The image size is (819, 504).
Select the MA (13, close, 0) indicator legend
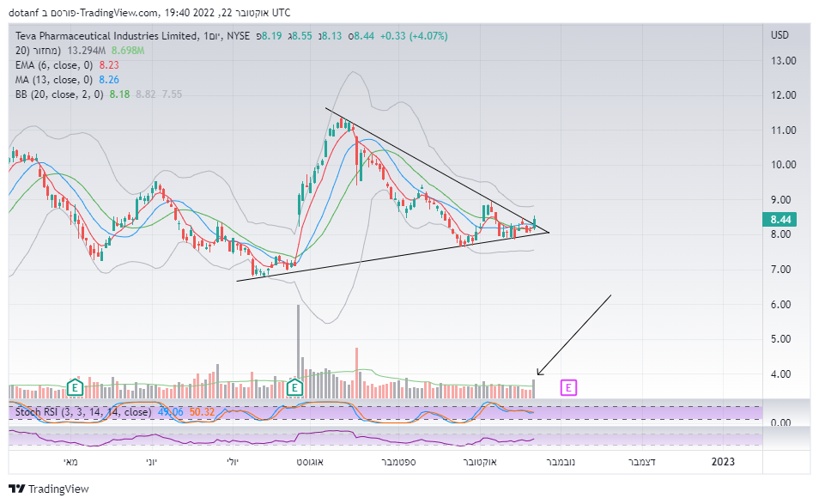[x=54, y=80]
